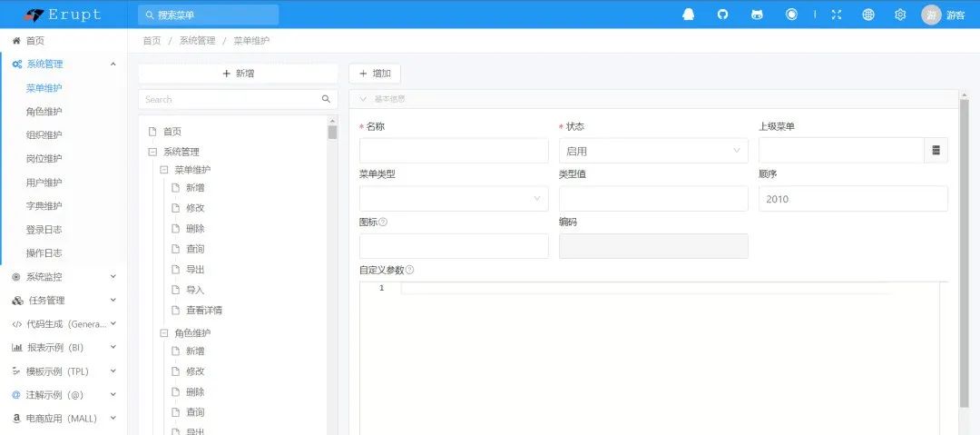This screenshot has width=980, height=435.
Task: Click 系统管理 breadcrumb
Action: tap(198, 41)
